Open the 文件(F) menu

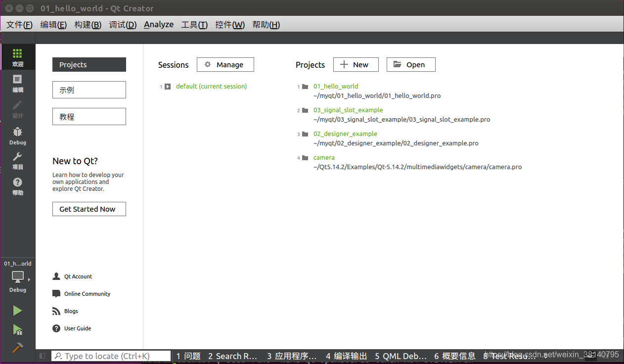[x=19, y=25]
